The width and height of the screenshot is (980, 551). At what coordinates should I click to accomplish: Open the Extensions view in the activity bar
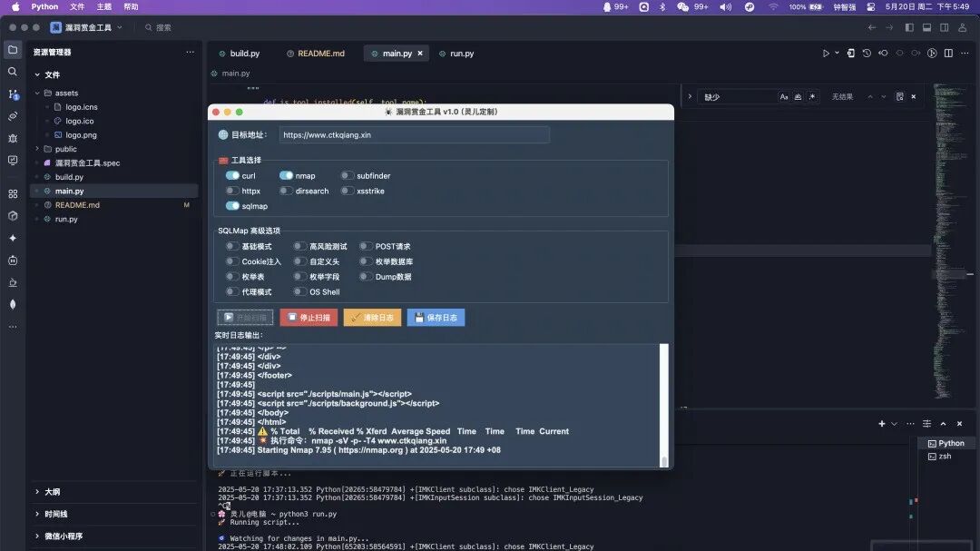[x=13, y=194]
